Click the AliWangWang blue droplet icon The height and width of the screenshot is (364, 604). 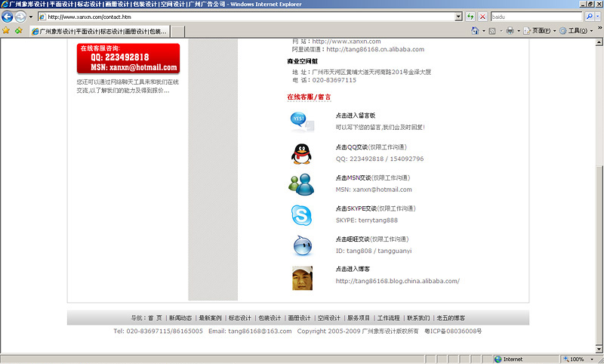click(303, 245)
